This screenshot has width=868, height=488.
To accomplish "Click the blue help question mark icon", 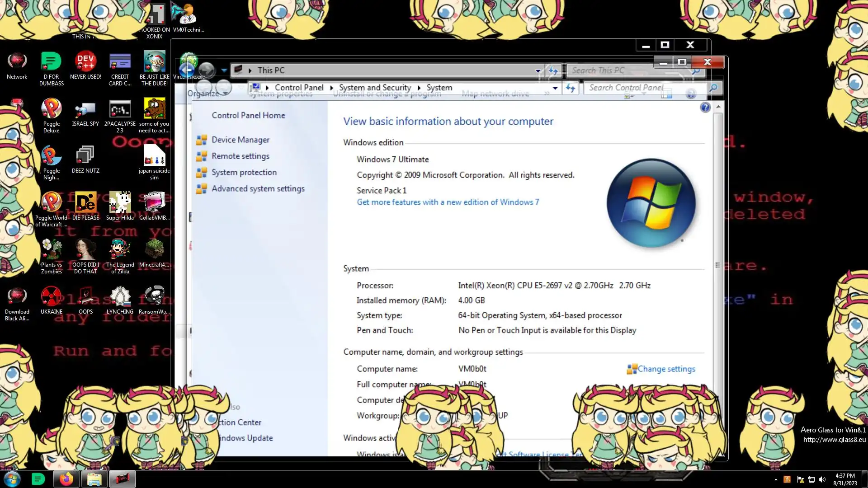I will pyautogui.click(x=705, y=108).
